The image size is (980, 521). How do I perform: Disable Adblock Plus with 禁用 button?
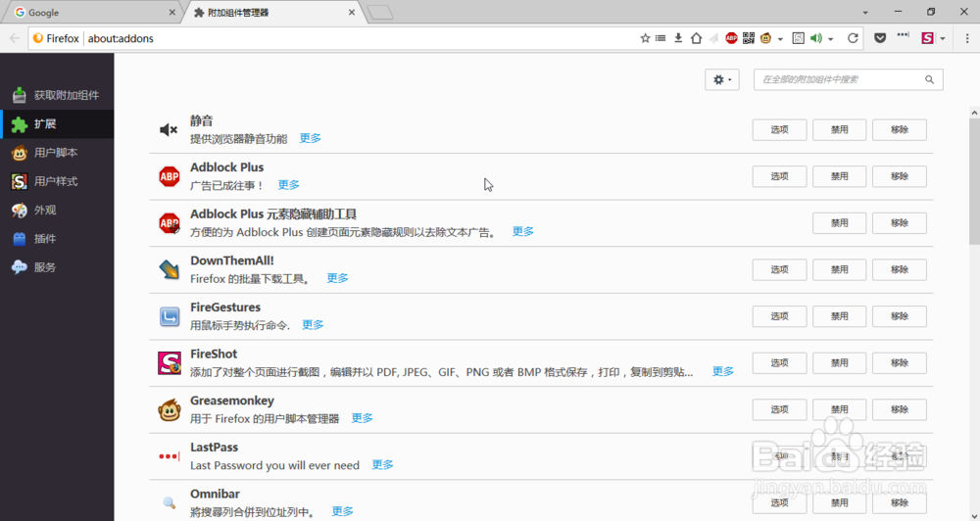coord(840,176)
